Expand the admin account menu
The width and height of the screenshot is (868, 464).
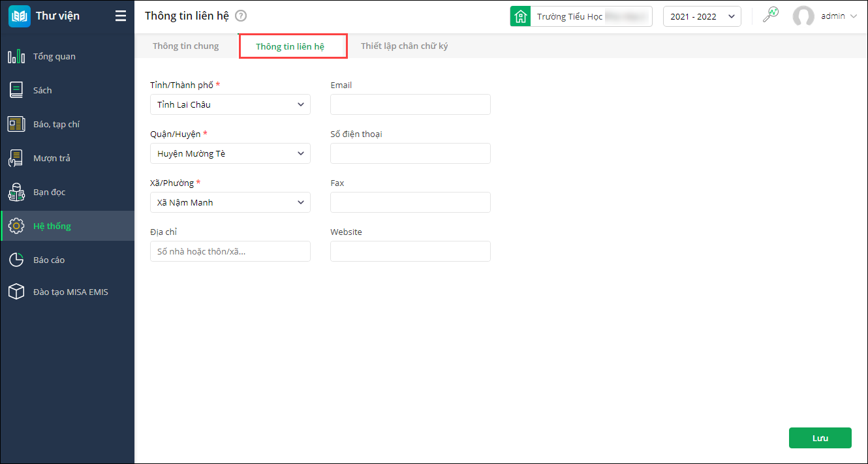coord(826,16)
